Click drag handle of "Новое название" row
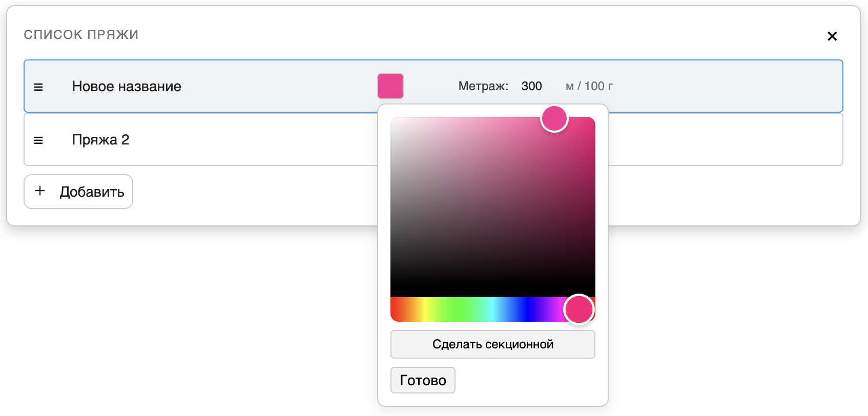Image resolution: width=868 pixels, height=416 pixels. point(38,87)
